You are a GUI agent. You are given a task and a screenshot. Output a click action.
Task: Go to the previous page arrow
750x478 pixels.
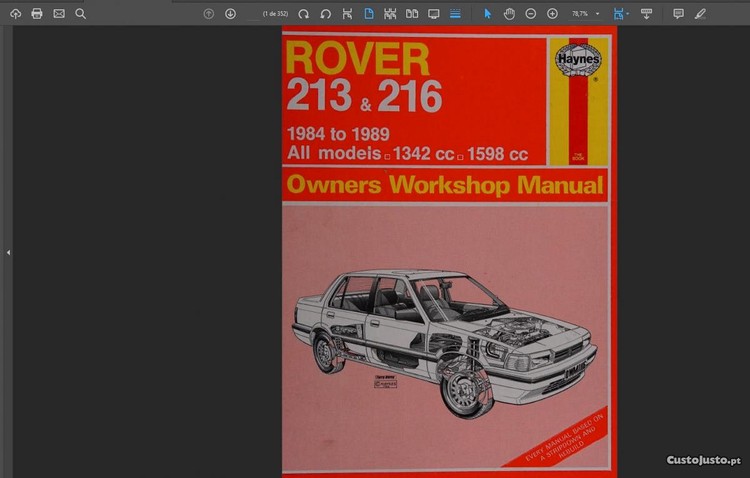pyautogui.click(x=208, y=14)
